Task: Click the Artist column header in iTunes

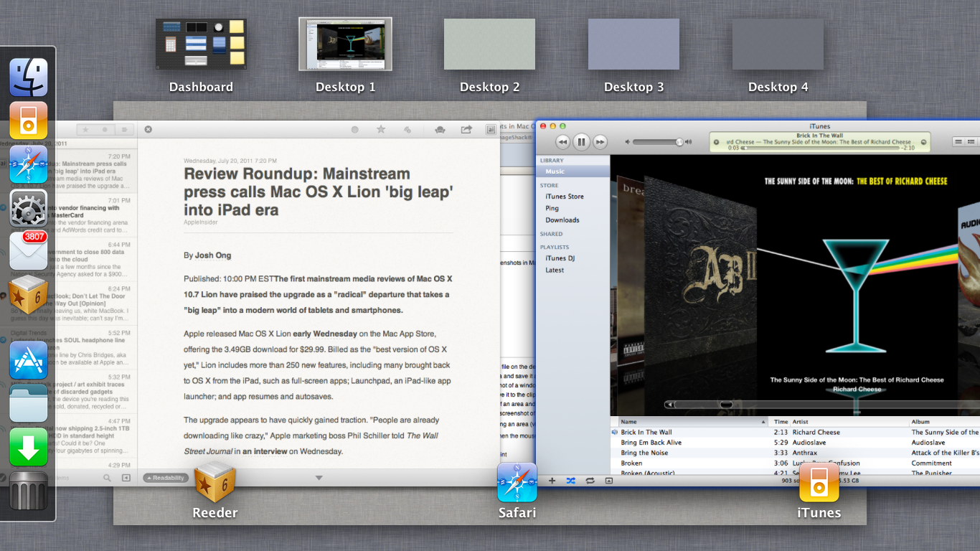Action: tap(849, 422)
